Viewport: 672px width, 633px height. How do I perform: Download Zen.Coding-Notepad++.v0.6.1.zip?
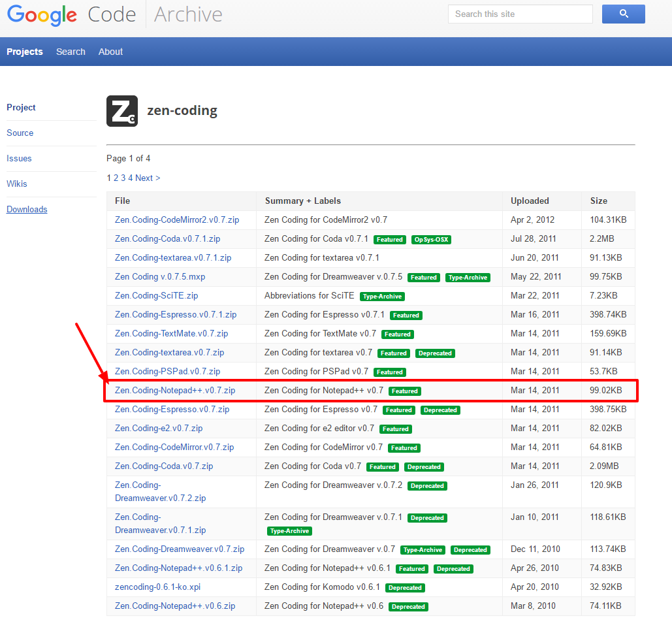pos(179,568)
